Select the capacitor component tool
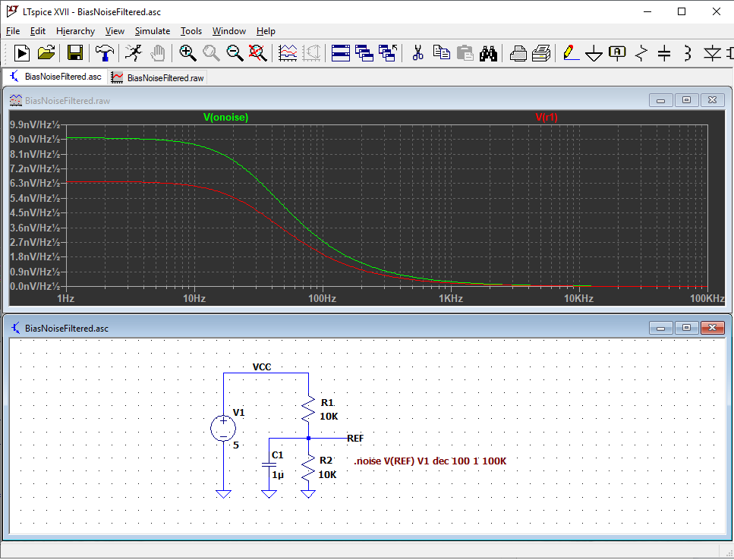The height and width of the screenshot is (560, 734). coord(664,53)
